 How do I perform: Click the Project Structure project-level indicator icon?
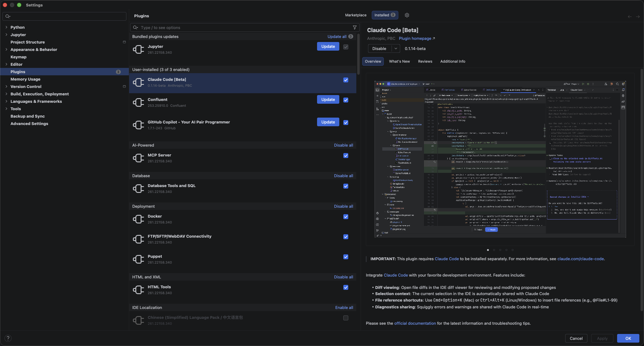tap(124, 42)
